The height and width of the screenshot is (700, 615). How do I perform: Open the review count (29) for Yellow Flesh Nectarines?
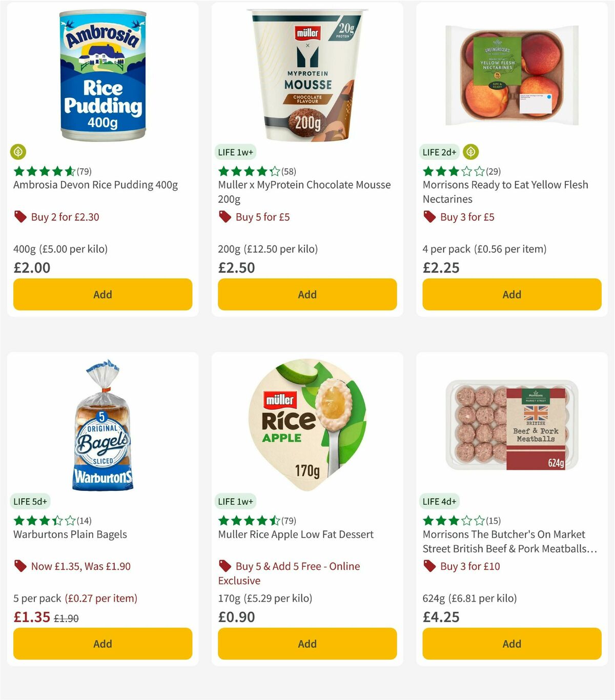[493, 172]
